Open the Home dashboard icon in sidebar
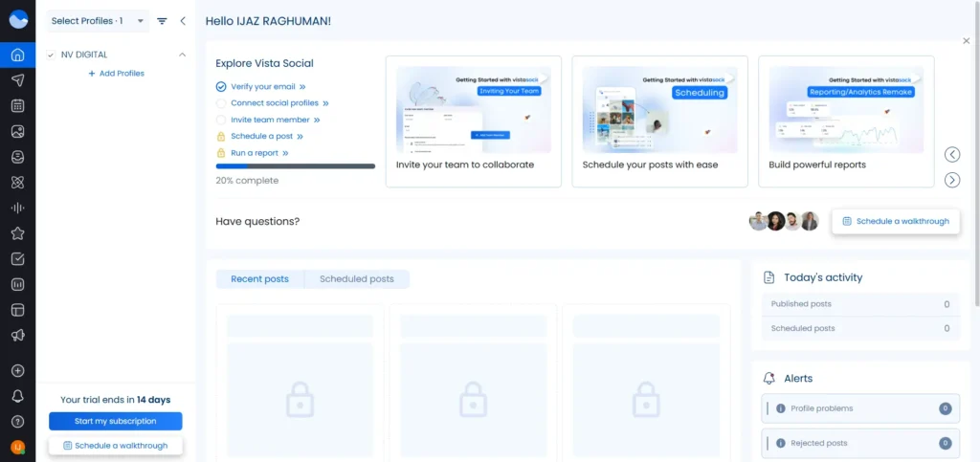 tap(17, 55)
